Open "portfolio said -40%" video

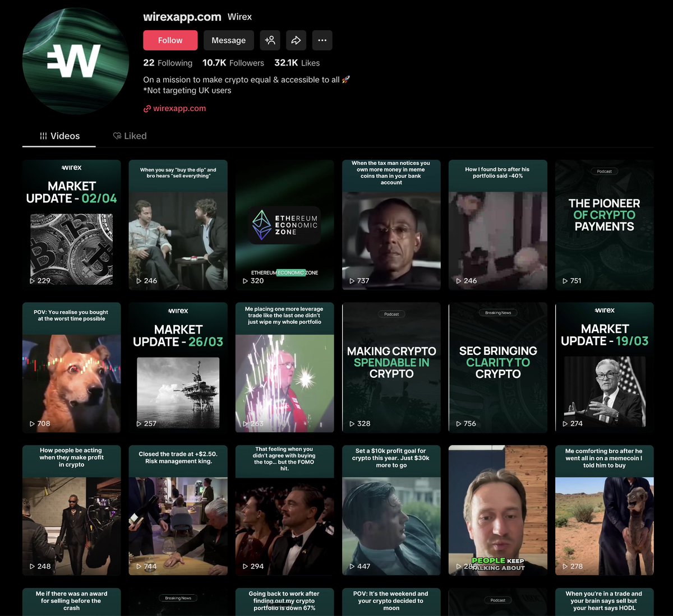pos(498,225)
